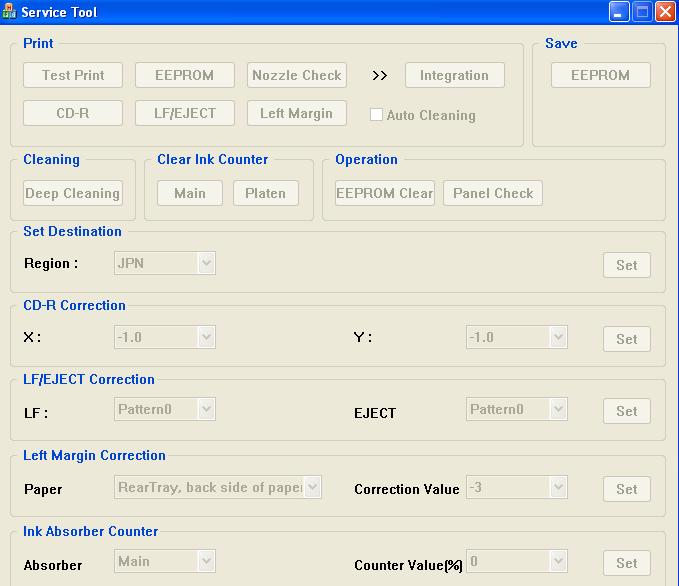Screen dimensions: 679x586
Task: Click the >> arrows in Print group
Action: coord(379,76)
